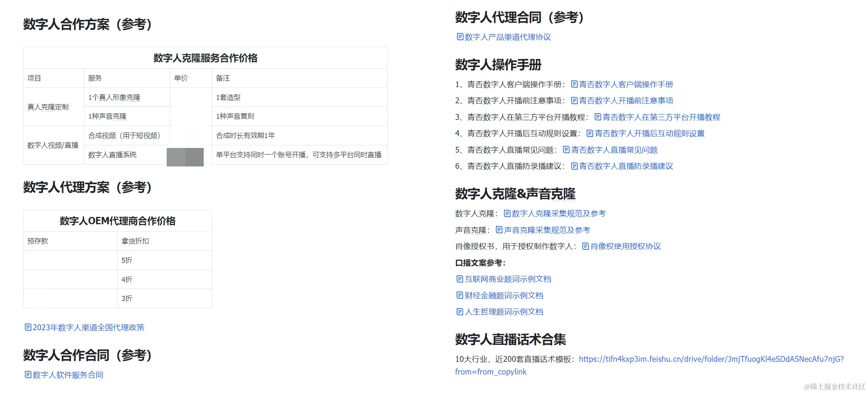Viewport: 868px width, 393px height.
Task: Click document icon before 青否数字人在第三方平台开播教程
Action: click(x=598, y=117)
